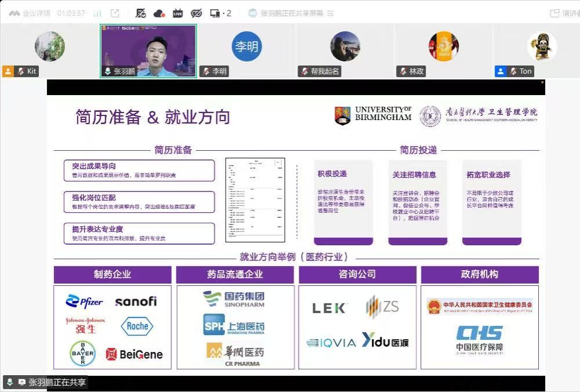Click the CHS 中国医疗保障 logo

point(480,340)
